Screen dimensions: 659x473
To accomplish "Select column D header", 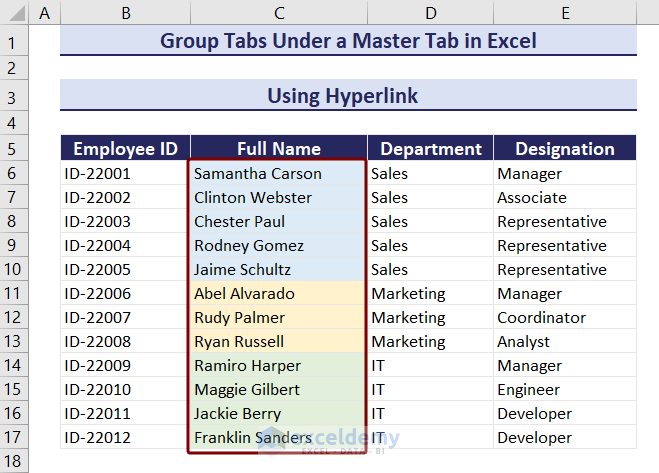I will [x=430, y=14].
